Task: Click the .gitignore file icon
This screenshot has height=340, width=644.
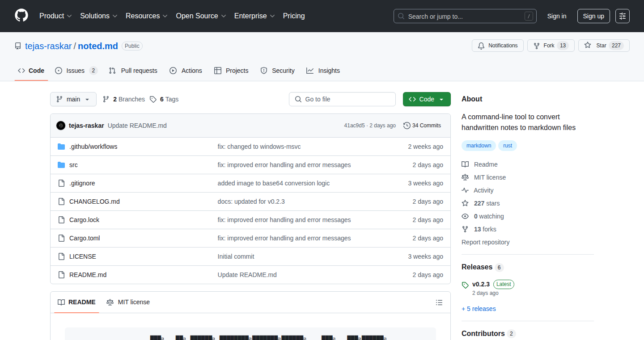Action: [61, 183]
